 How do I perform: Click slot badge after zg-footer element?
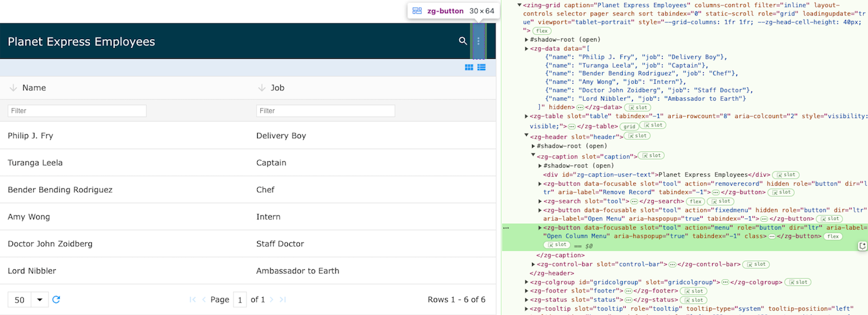(x=693, y=291)
